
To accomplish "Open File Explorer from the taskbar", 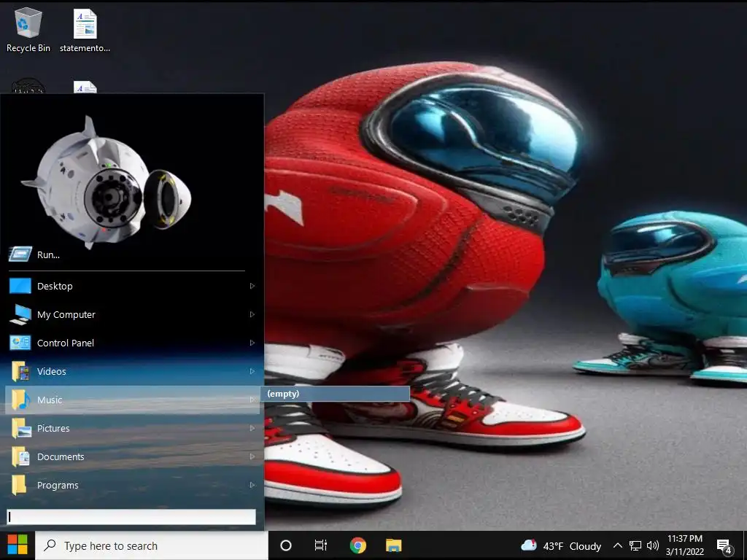I will (393, 545).
